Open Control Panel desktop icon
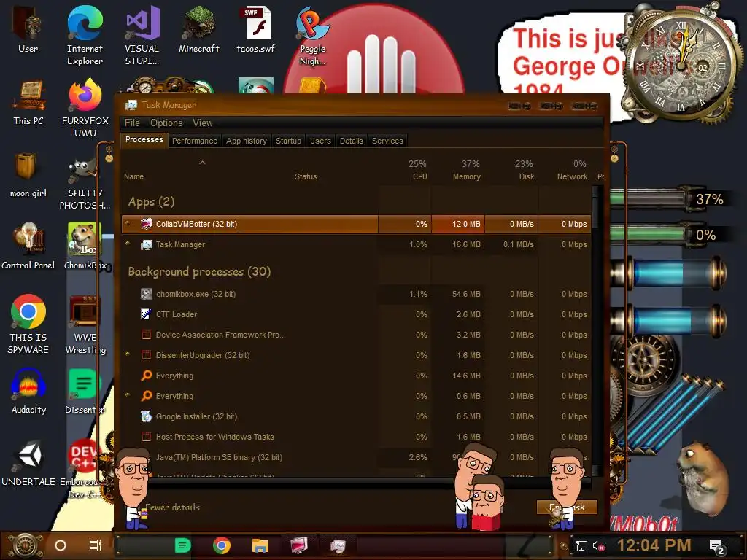 click(x=28, y=246)
